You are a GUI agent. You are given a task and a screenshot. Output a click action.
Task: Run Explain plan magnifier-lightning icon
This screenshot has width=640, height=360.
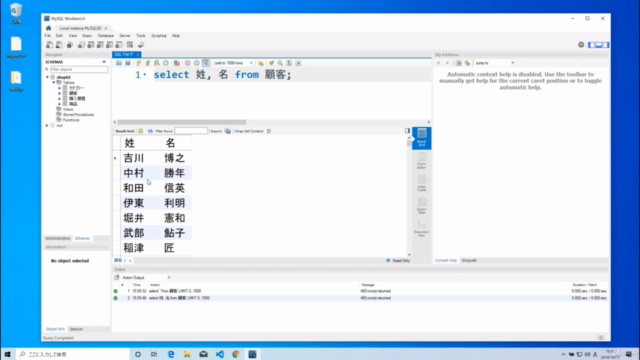click(x=157, y=63)
